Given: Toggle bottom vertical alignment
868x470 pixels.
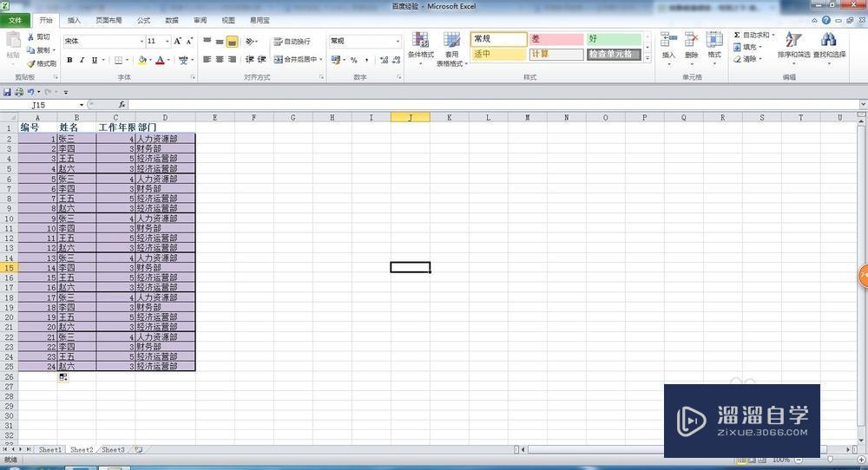Looking at the screenshot, I should pos(233,42).
